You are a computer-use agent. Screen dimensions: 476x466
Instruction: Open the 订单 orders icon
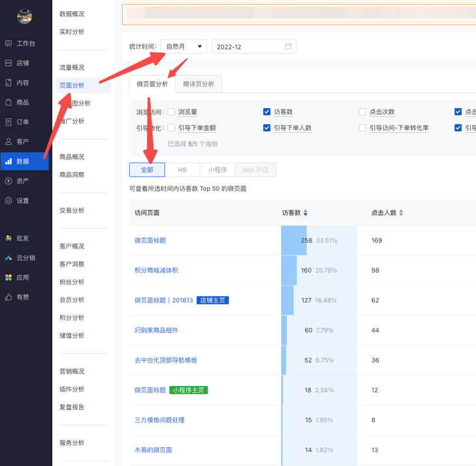point(8,122)
